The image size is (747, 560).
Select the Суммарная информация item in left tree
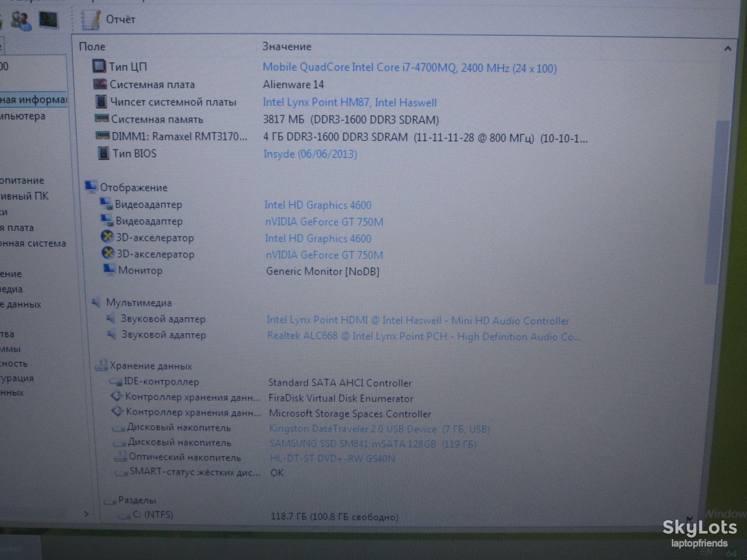33,100
